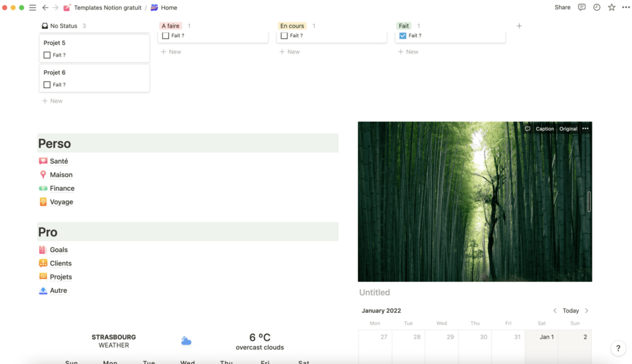Open the help question mark button
Image resolution: width=632 pixels, height=364 pixels.
click(x=618, y=348)
